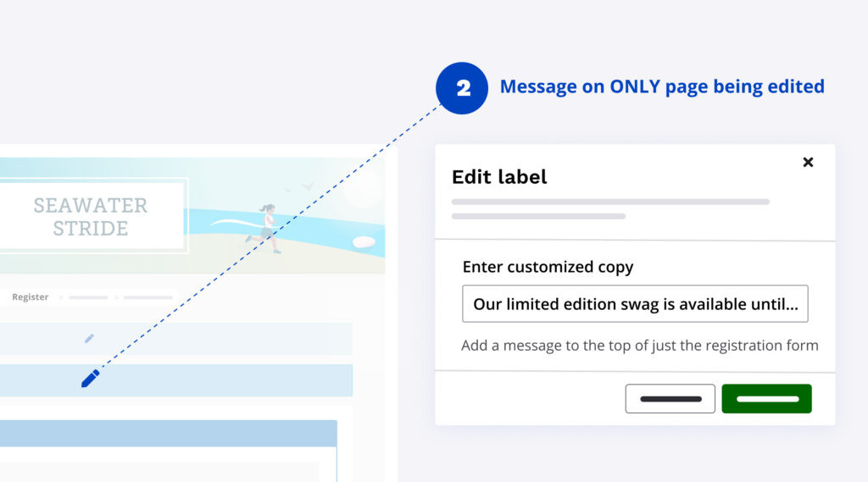Click the pale sun circle in banner

tap(363, 188)
